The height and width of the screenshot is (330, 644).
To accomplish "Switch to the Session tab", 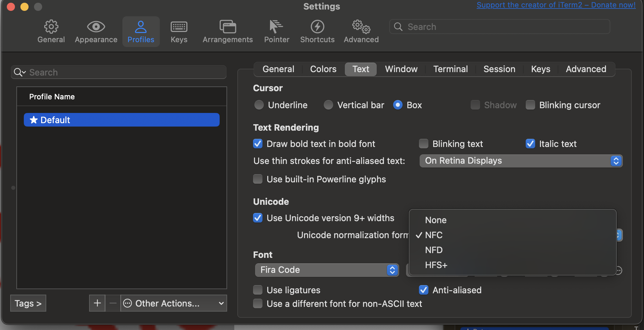I will (x=499, y=69).
